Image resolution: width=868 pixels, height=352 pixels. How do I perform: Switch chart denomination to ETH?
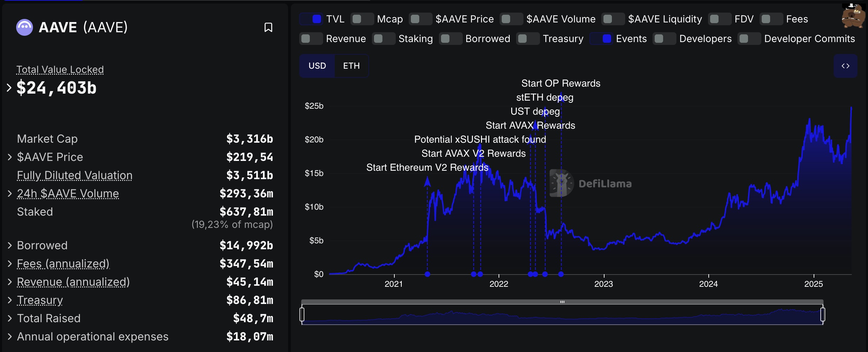pos(351,66)
